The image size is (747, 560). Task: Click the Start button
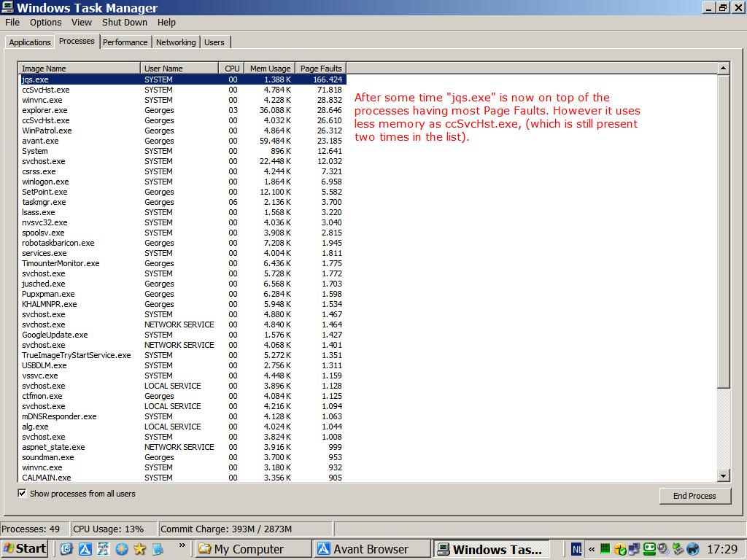click(x=25, y=549)
